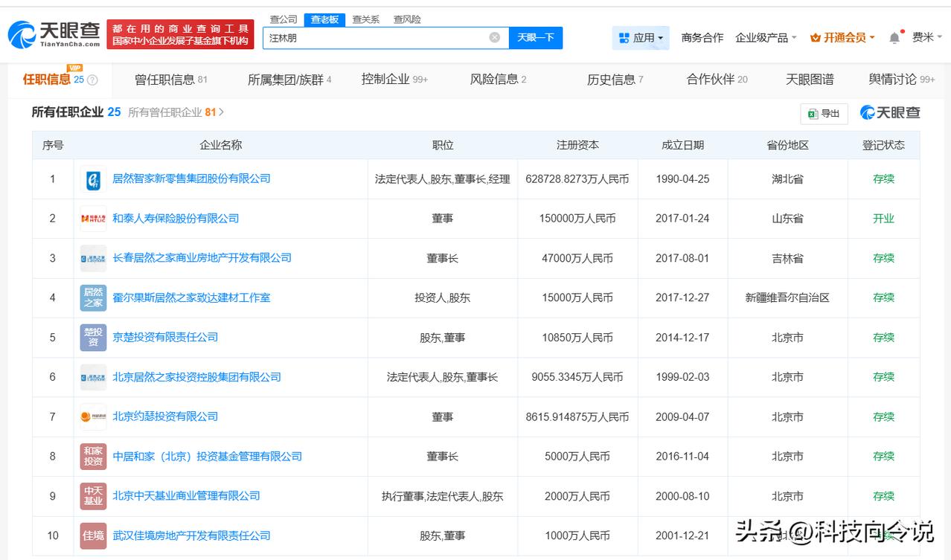Screen dimensions: 951x560
Task: Click the 执行董事,法定代表人,股东 position cell
Action: coord(443,496)
